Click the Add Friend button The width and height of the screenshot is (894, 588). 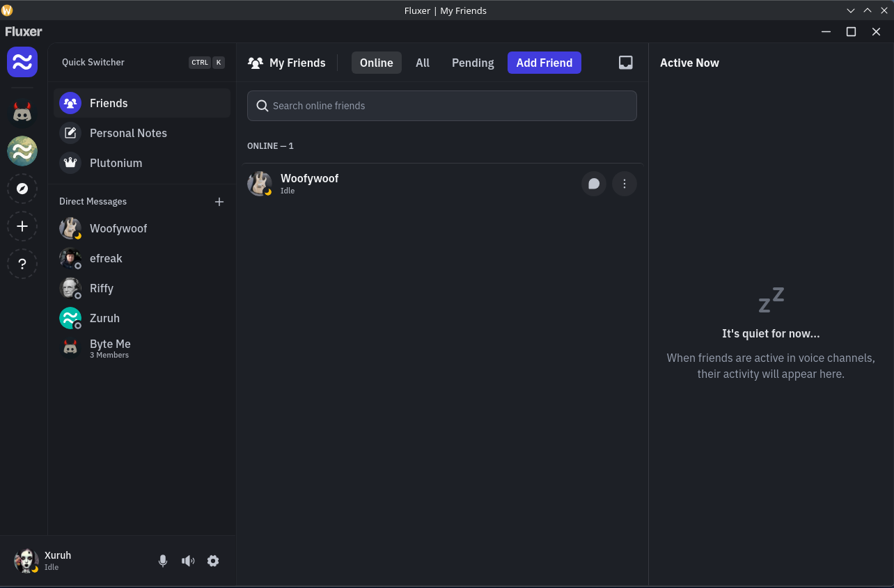(x=544, y=63)
